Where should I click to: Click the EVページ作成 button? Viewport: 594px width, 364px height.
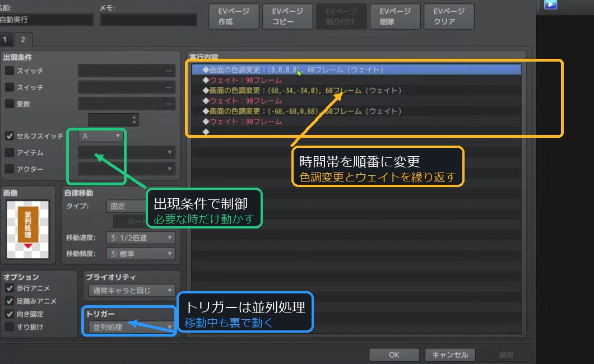234,17
